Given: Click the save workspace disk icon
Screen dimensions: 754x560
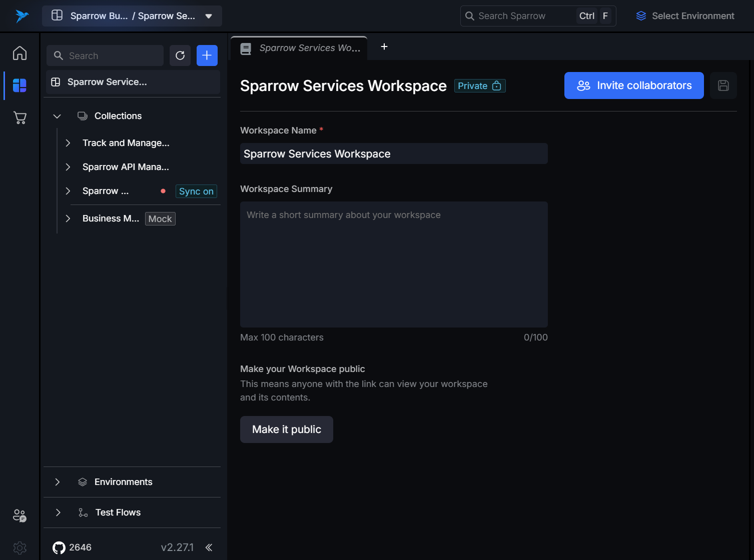Looking at the screenshot, I should (723, 85).
